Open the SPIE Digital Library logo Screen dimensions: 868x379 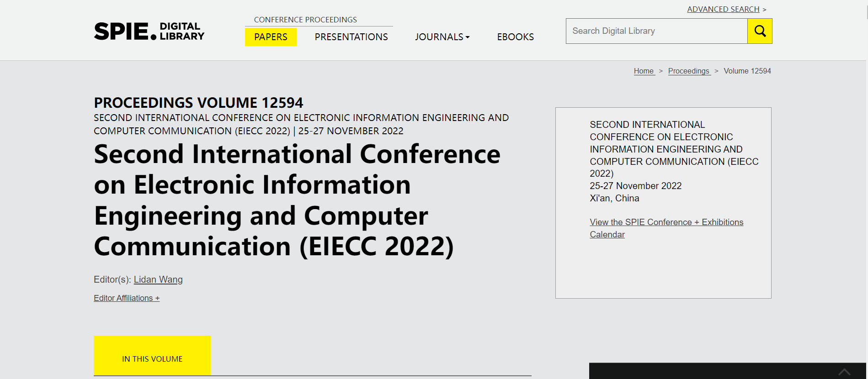[x=149, y=31]
